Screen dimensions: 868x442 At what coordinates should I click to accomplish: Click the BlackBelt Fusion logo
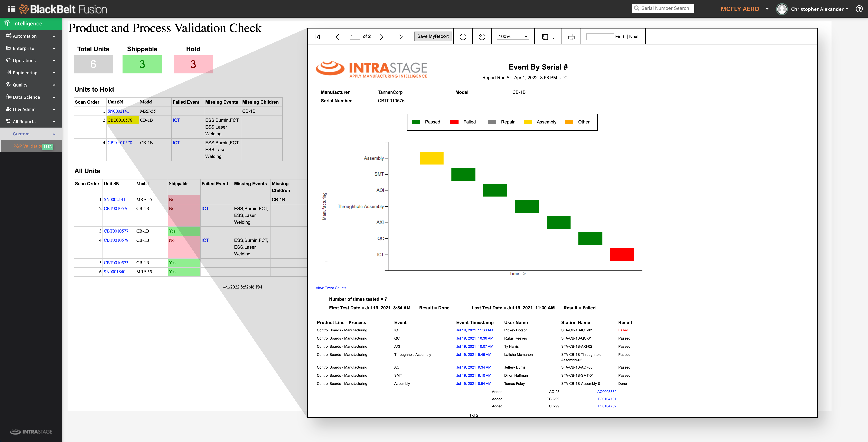[x=63, y=9]
